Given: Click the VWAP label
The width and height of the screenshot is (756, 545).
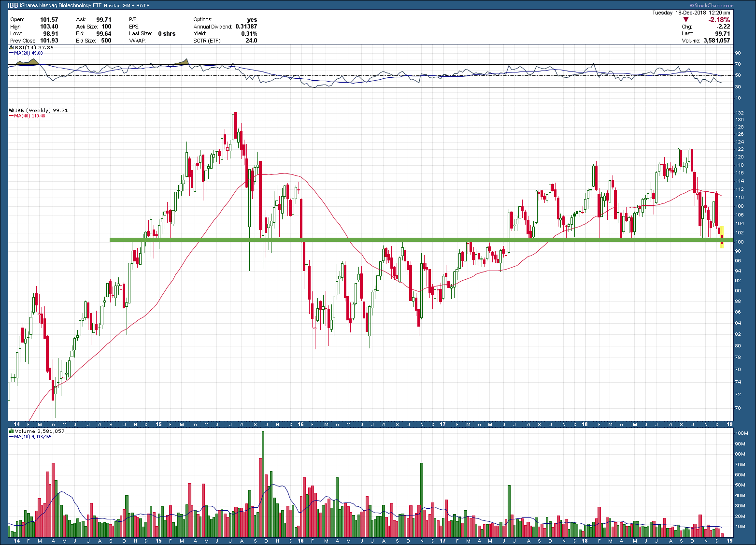Looking at the screenshot, I should click(x=137, y=41).
